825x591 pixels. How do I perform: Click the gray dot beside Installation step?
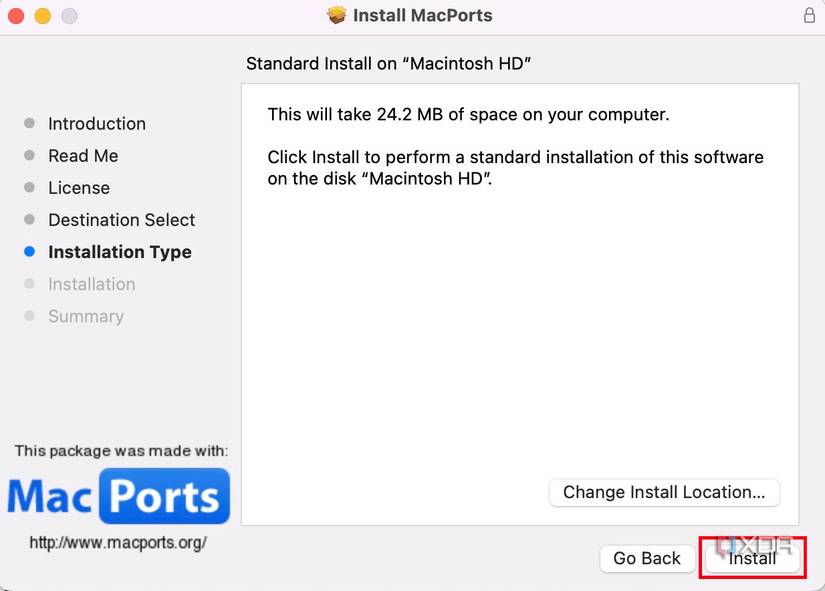(31, 284)
